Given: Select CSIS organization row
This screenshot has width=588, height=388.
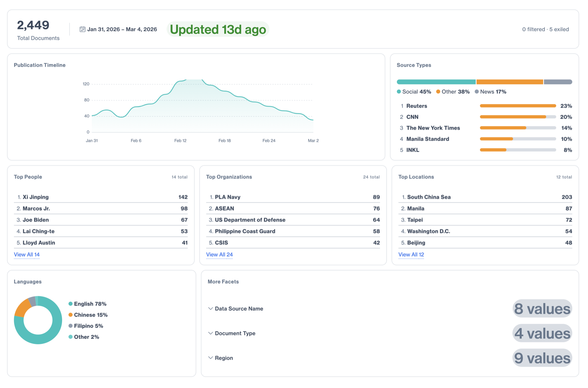Looking at the screenshot, I should point(293,243).
